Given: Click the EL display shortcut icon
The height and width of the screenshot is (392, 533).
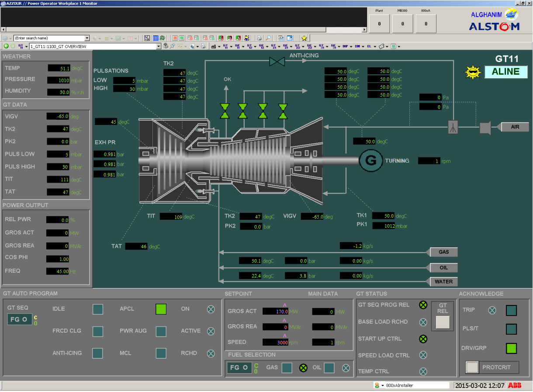Looking at the screenshot, I should pyautogui.click(x=369, y=46).
